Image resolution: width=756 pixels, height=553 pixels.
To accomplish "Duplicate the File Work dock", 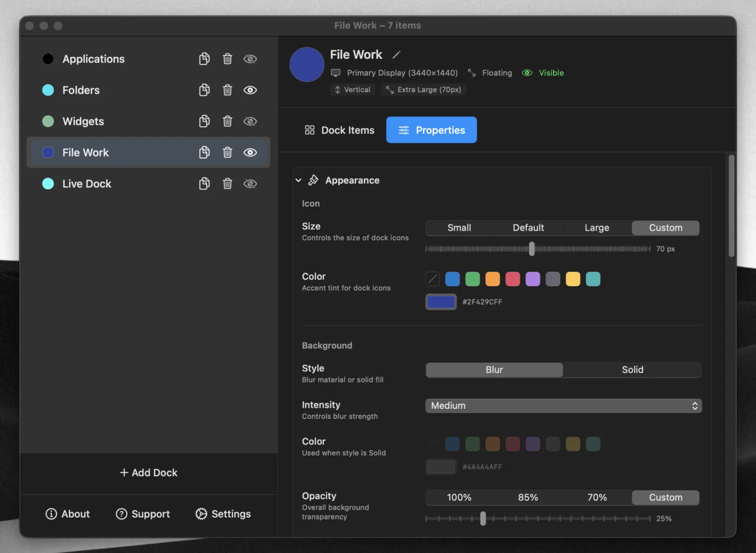I will coord(204,152).
